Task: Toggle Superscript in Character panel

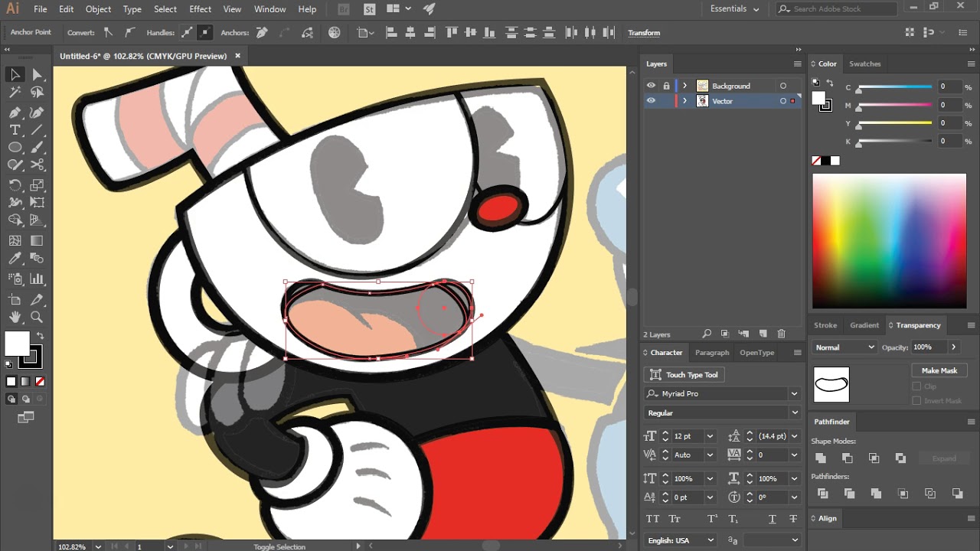Action: [712, 519]
